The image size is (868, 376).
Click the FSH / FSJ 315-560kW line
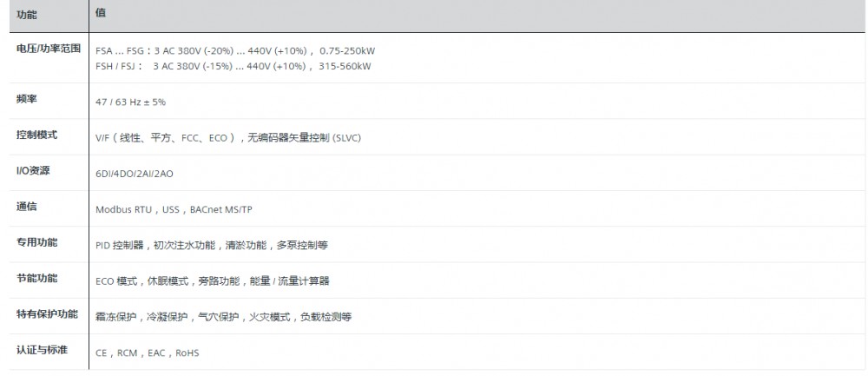click(233, 64)
